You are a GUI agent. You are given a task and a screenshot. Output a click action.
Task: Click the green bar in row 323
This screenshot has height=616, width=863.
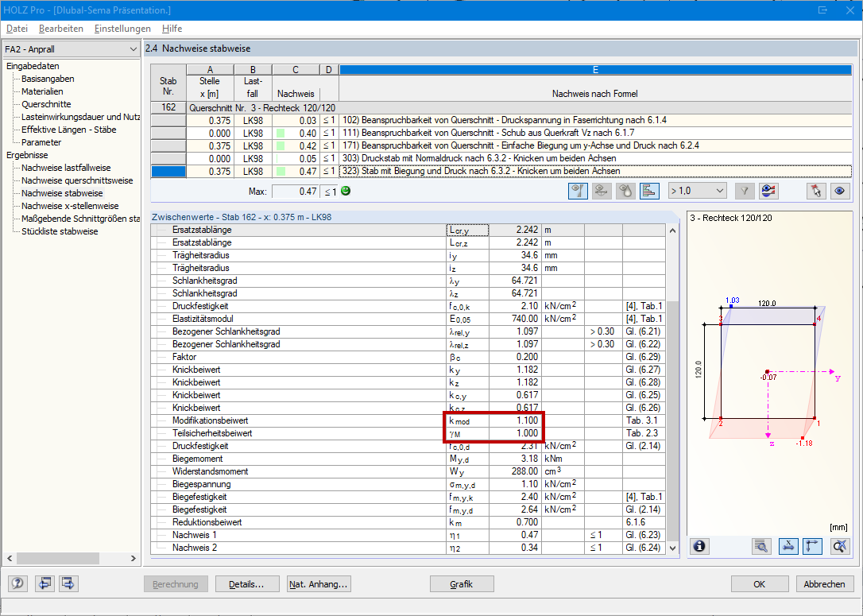pos(281,171)
